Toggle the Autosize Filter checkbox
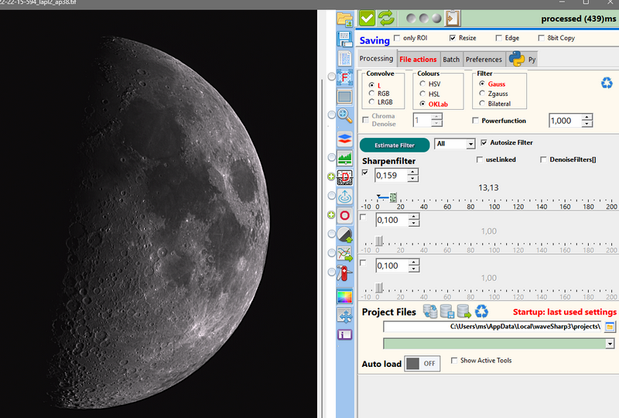619x418 pixels. pos(484,143)
